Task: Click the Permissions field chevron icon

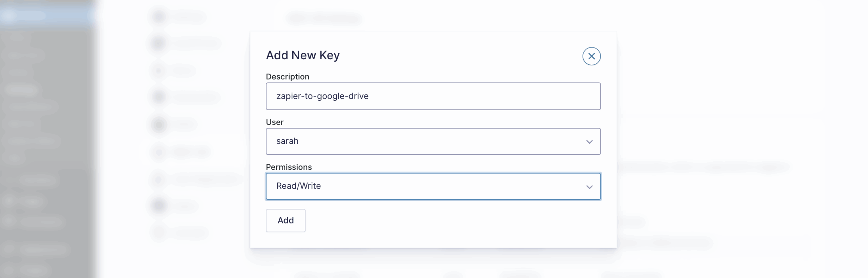Action: (589, 187)
